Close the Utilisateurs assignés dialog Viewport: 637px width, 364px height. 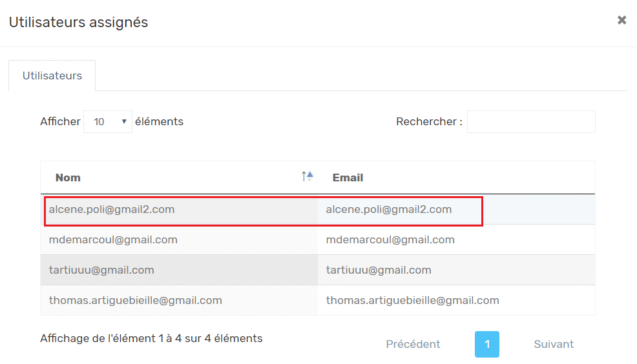(x=621, y=20)
